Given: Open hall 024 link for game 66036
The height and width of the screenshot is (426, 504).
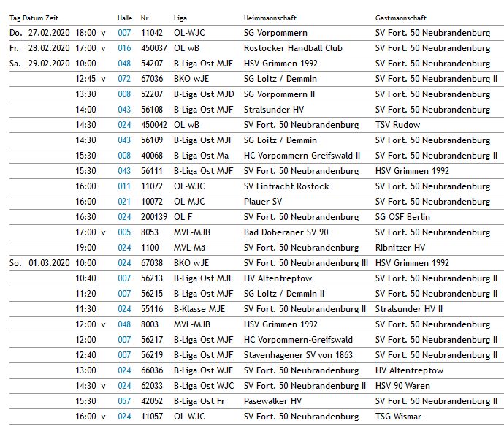Looking at the screenshot, I should [x=124, y=370].
